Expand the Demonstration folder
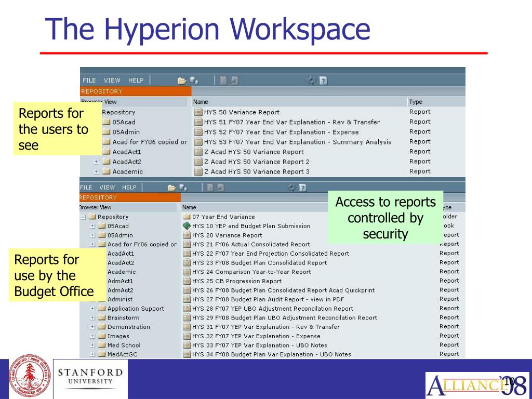This screenshot has height=399, width=532. (92, 327)
